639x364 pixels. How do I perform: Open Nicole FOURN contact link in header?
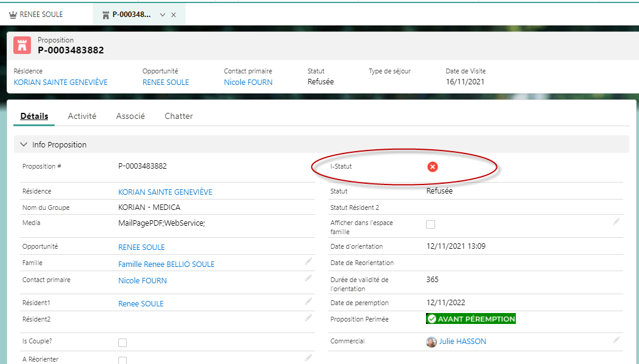pyautogui.click(x=248, y=83)
